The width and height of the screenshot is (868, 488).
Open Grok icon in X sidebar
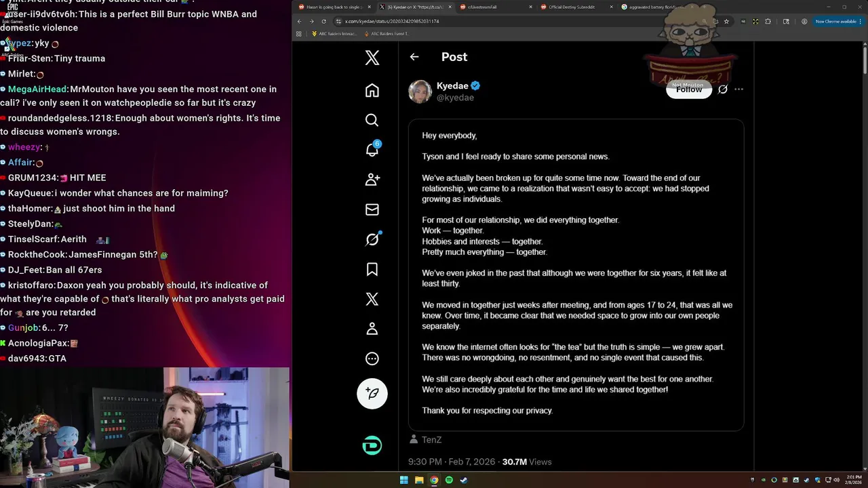point(372,239)
